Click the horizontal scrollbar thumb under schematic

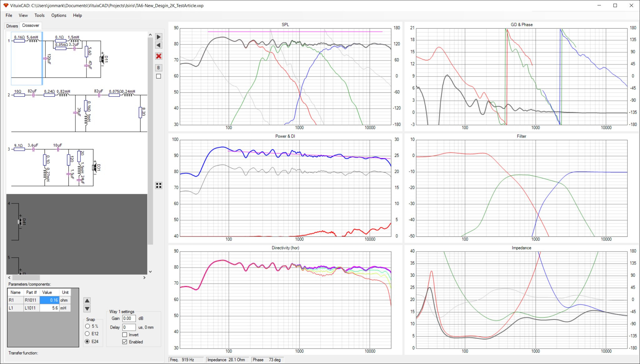26,278
